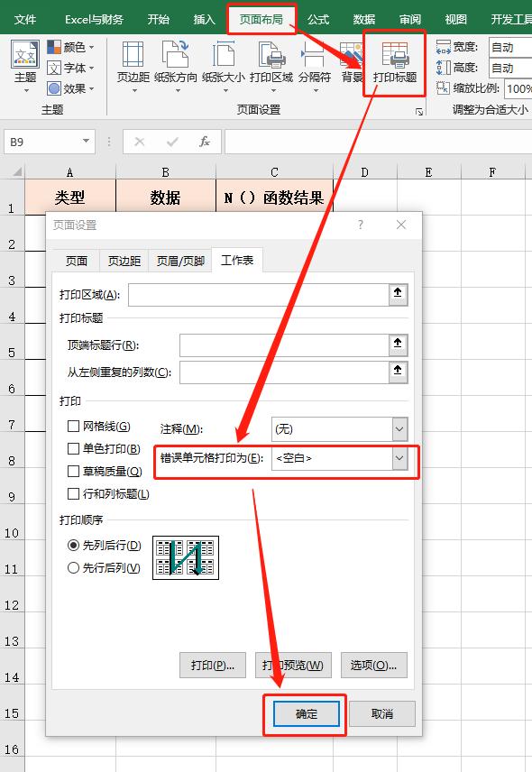Switch to the 页眉/页脚 dialog tab

(x=180, y=261)
